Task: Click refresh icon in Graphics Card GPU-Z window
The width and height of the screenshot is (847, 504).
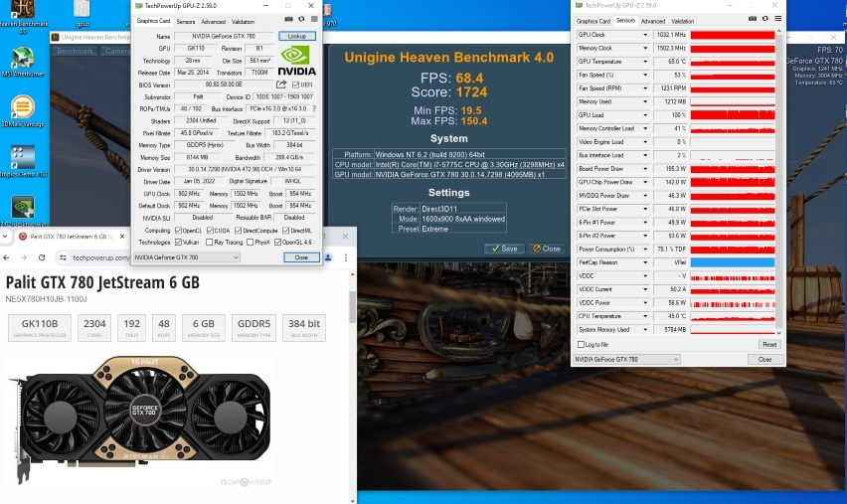Action: pos(301,19)
